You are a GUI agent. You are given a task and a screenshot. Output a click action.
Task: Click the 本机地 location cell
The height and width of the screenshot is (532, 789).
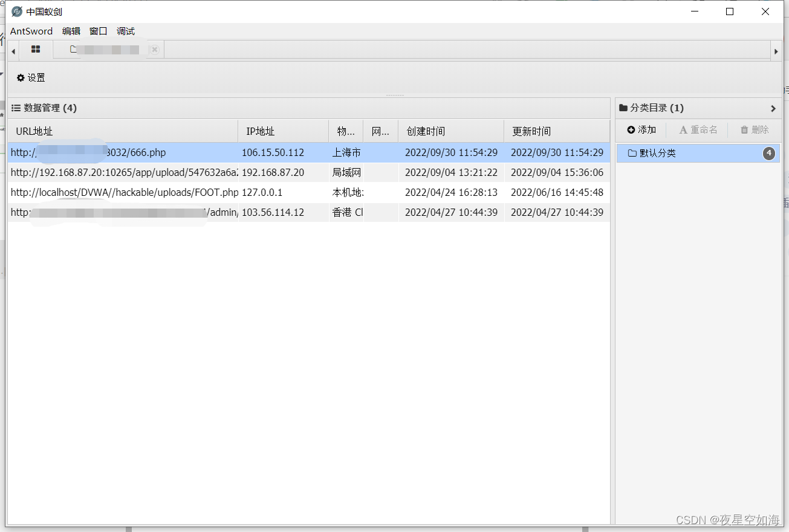pos(347,192)
